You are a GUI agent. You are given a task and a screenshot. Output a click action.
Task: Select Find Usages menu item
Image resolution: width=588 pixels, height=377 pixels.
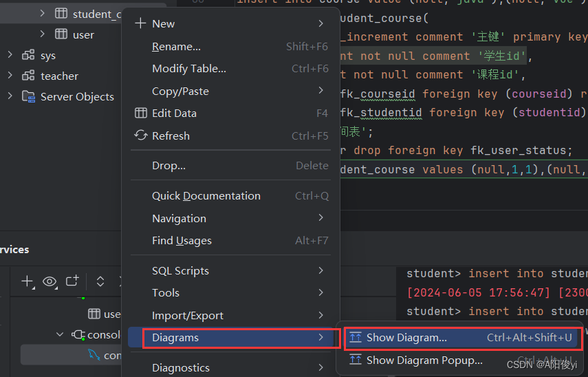(x=230, y=241)
